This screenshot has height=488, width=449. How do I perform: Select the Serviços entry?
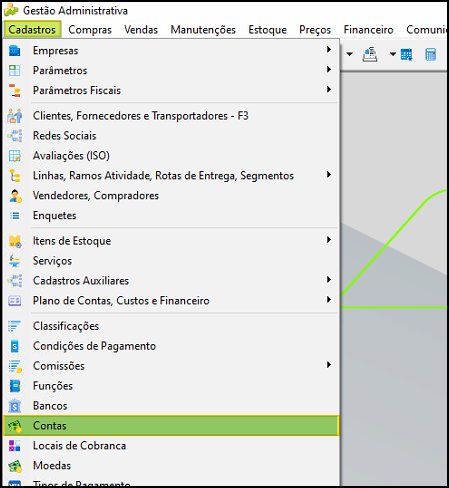[x=171, y=261]
